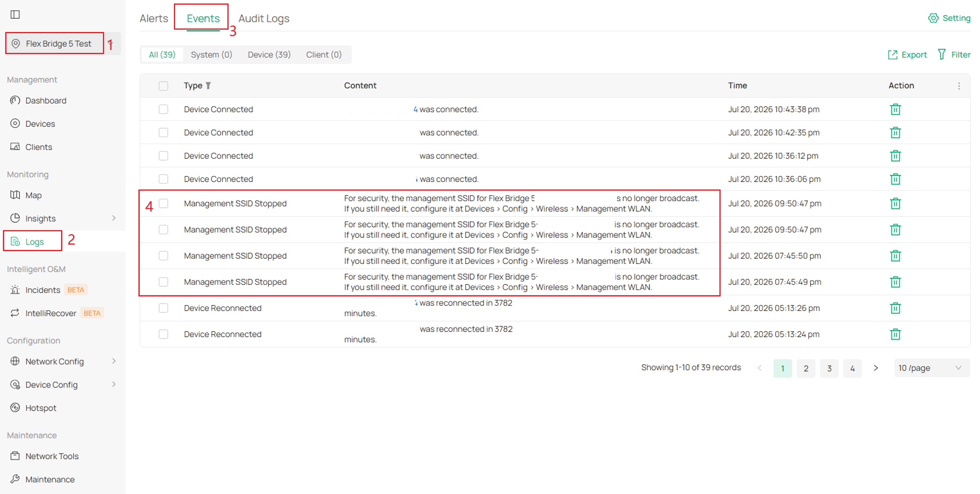The image size is (980, 494).
Task: Click the Insights pie chart icon
Action: coord(15,218)
